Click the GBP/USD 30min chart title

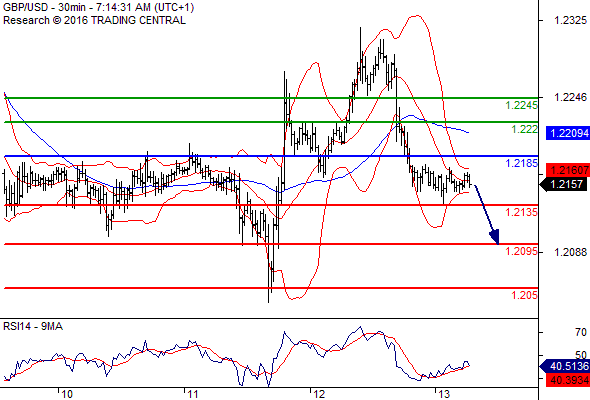pyautogui.click(x=98, y=8)
